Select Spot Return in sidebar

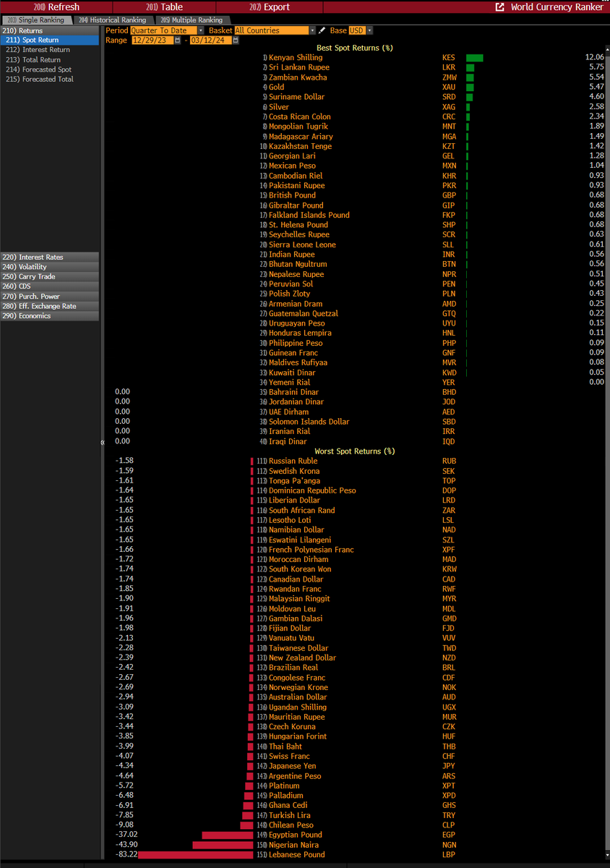click(x=50, y=41)
